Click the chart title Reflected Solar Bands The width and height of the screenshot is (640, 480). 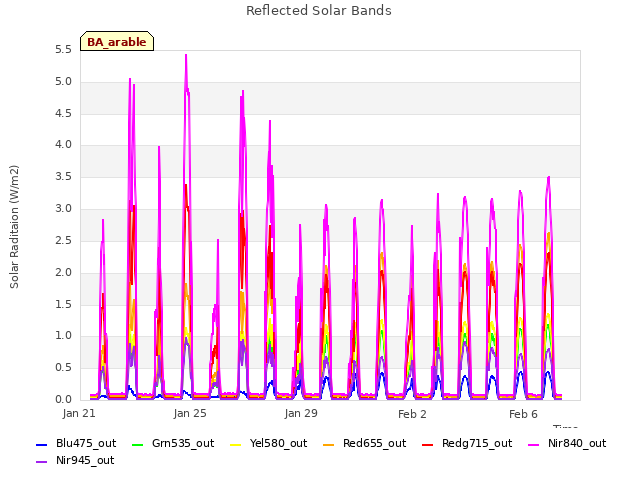319,11
